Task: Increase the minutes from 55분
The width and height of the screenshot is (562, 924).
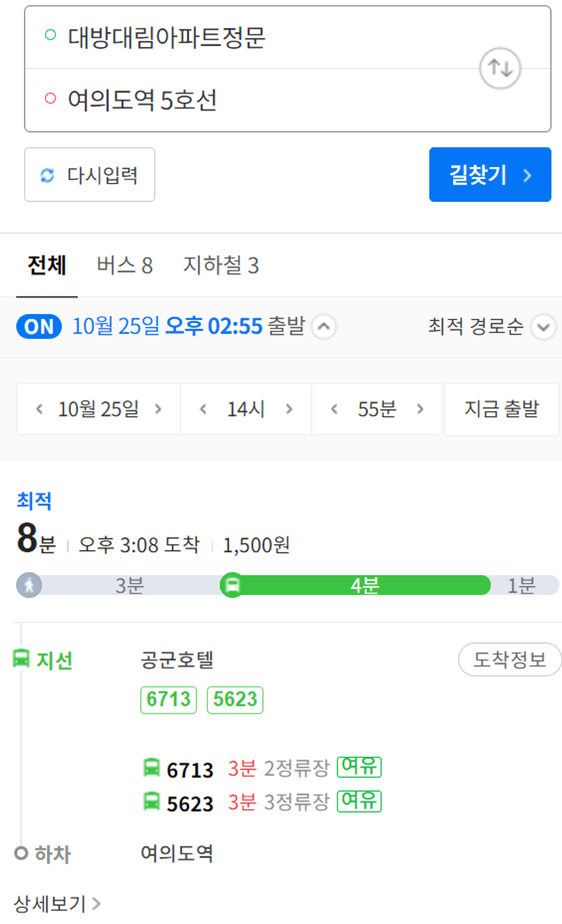Action: [420, 409]
